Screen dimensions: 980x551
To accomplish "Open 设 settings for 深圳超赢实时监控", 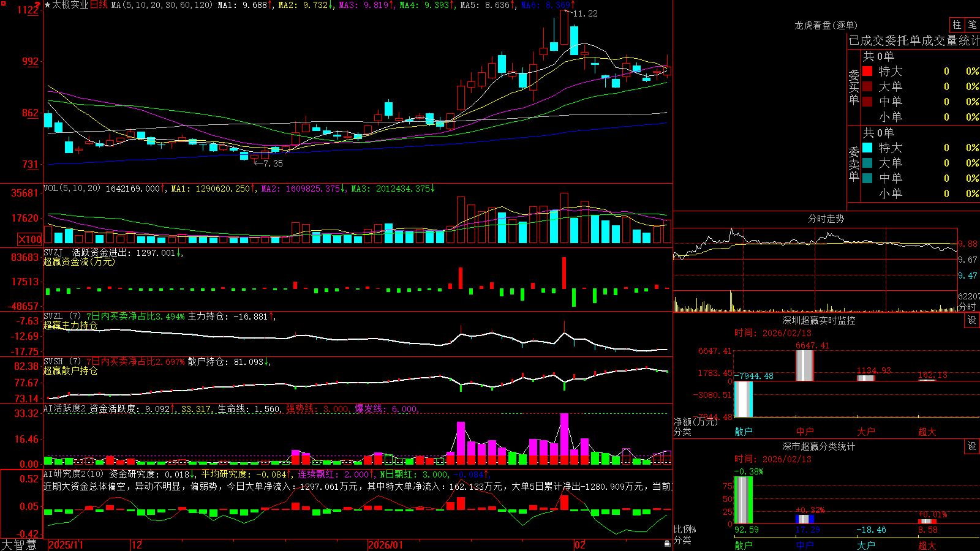I will click(x=972, y=320).
